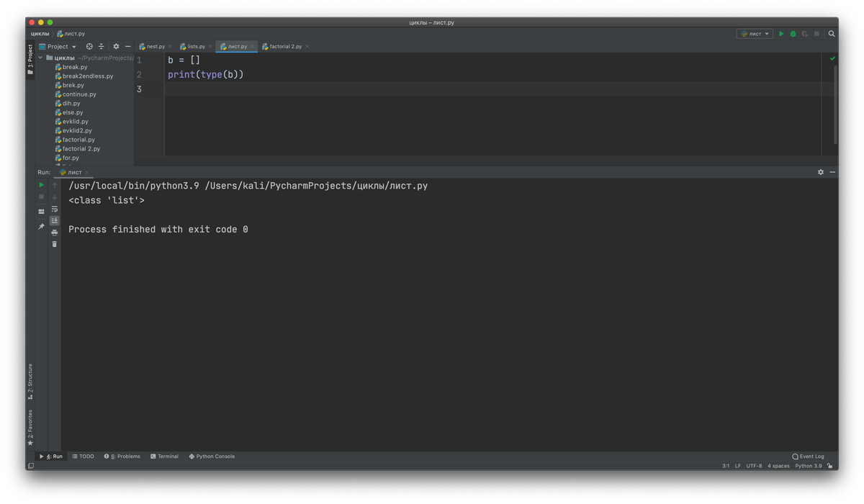Viewport: 864px width, 504px height.
Task: Close the factorial 2.py tab
Action: click(x=307, y=47)
